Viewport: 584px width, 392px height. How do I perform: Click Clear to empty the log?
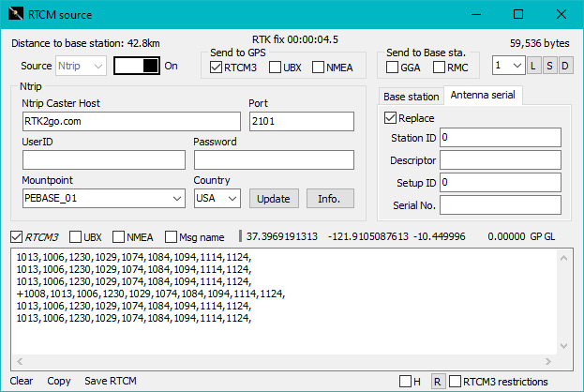click(22, 381)
